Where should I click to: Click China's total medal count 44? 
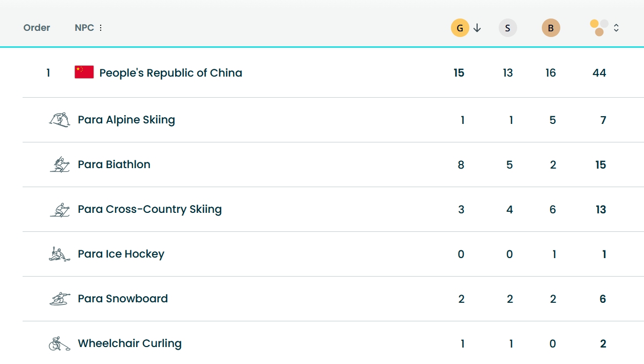coord(599,73)
